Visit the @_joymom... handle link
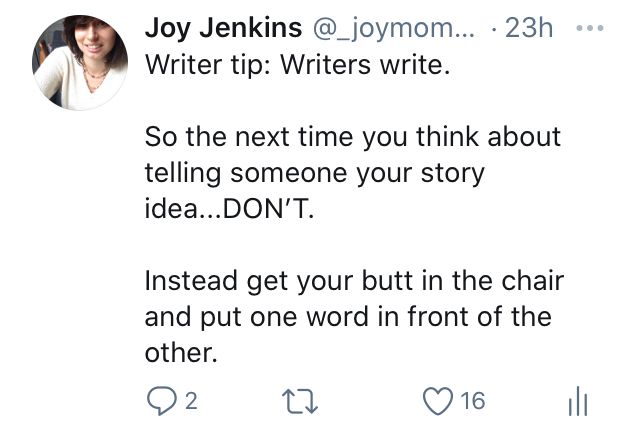Viewport: 640px width, 425px height. coord(393,29)
